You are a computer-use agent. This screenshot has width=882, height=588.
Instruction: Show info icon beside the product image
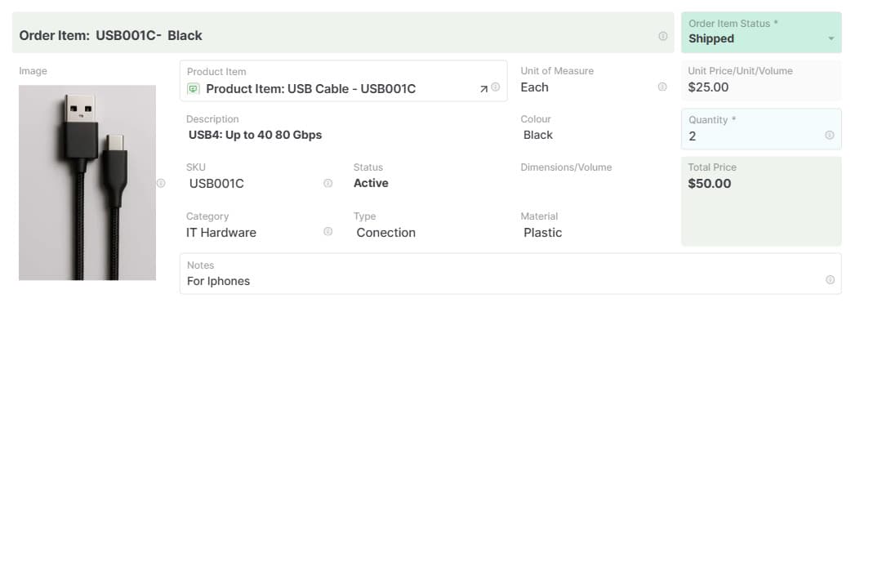[161, 183]
